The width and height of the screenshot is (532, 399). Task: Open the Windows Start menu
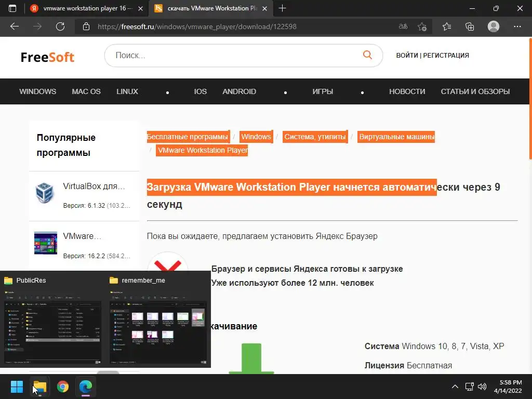(x=17, y=387)
